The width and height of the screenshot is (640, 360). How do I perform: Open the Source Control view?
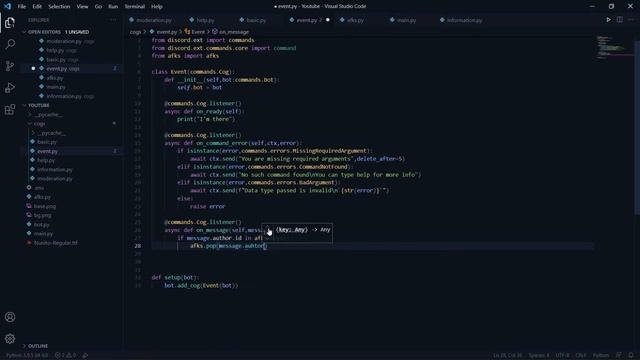[10, 66]
